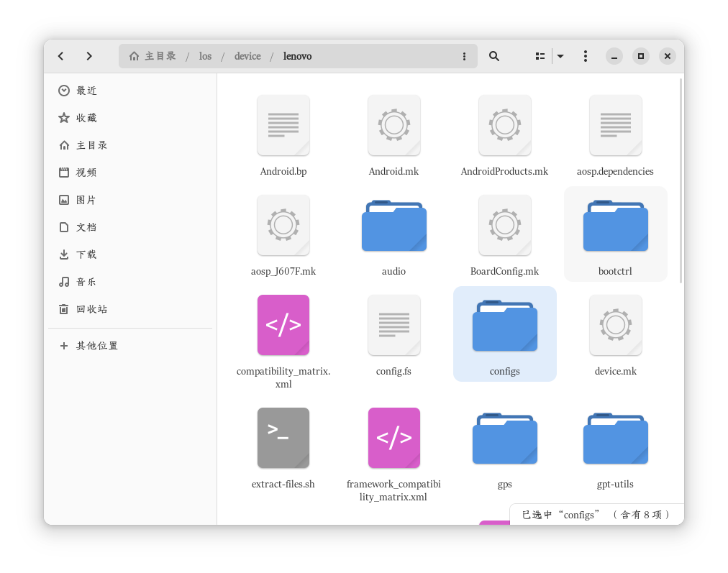Navigate to 主目录 in path bar
The image size is (728, 573).
click(153, 56)
